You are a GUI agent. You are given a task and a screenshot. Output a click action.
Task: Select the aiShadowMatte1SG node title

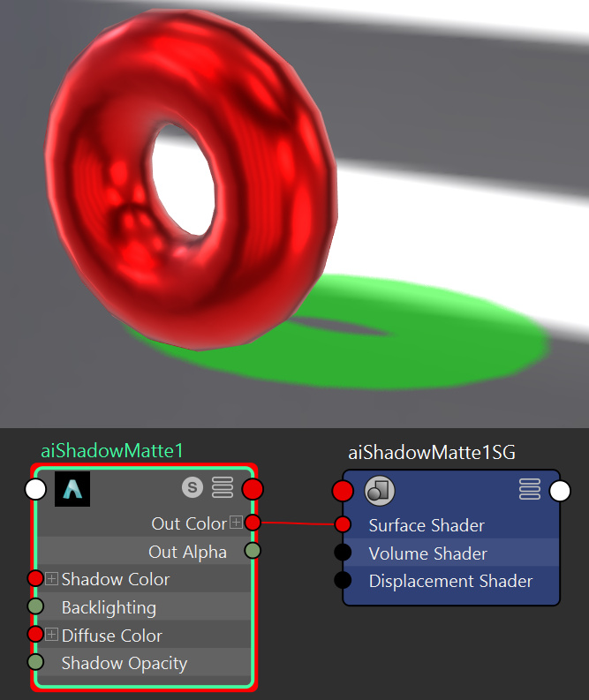[x=432, y=453]
